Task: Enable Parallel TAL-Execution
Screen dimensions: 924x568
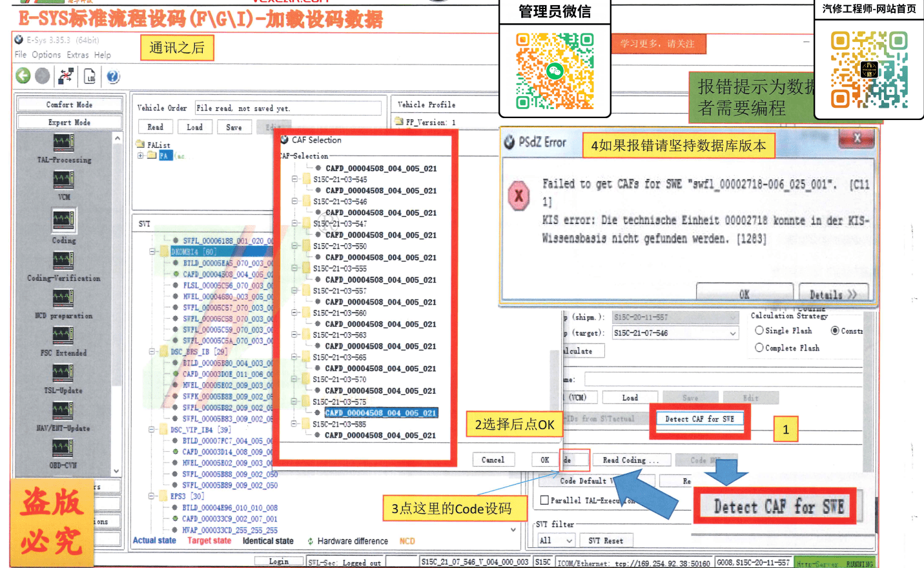Action: coord(545,500)
